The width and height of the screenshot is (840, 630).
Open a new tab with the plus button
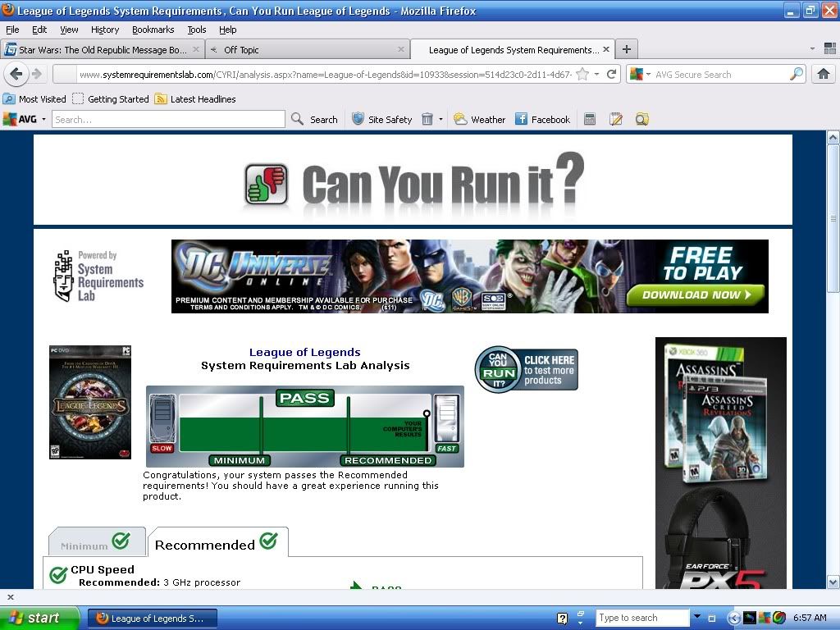(x=626, y=49)
